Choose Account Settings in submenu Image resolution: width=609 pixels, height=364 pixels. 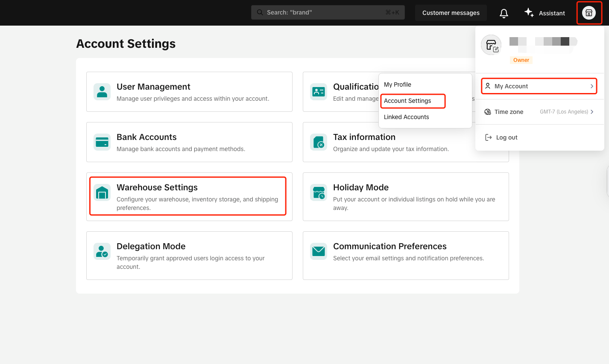pos(407,101)
